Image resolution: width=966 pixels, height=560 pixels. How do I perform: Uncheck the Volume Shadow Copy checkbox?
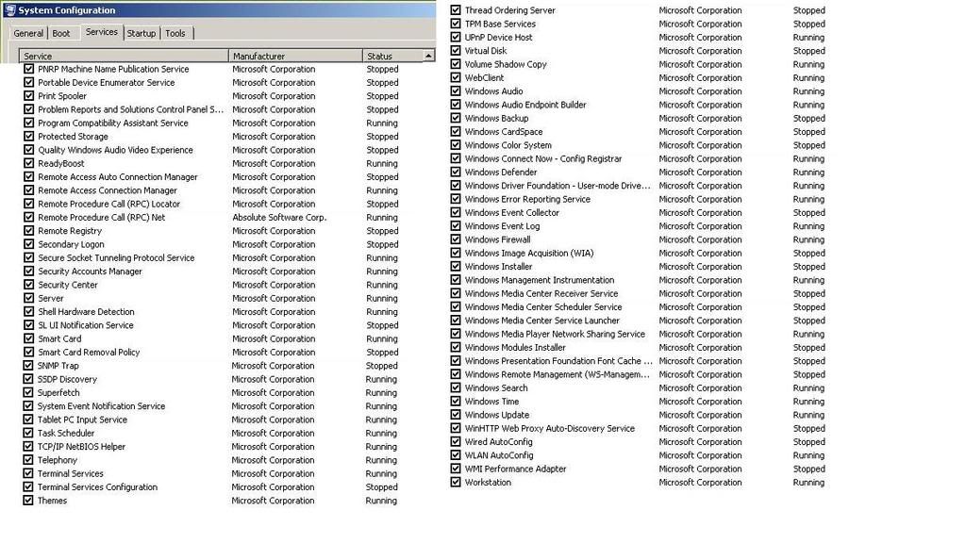pyautogui.click(x=456, y=64)
